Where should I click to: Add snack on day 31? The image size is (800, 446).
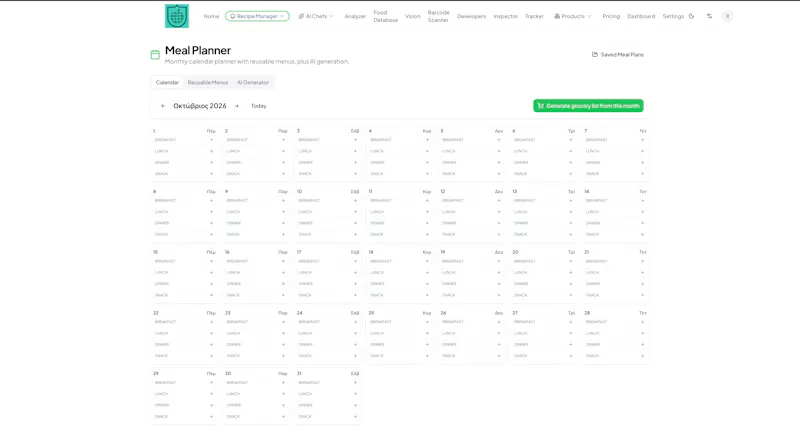356,416
